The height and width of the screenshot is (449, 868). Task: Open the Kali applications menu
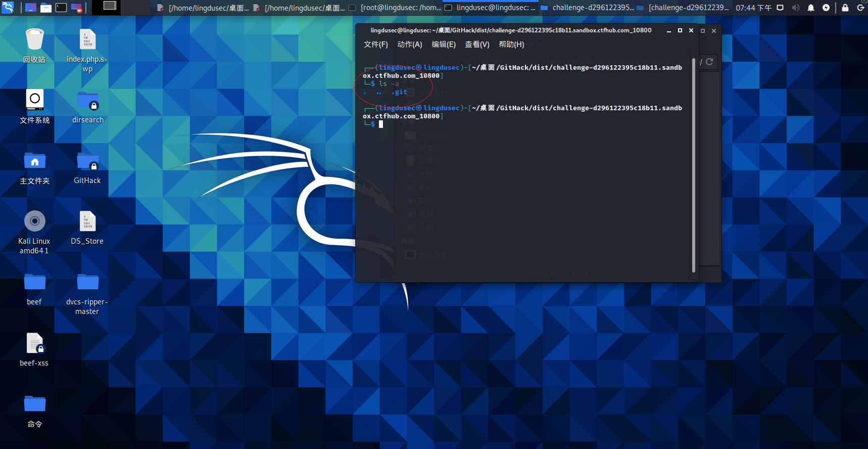coord(8,7)
